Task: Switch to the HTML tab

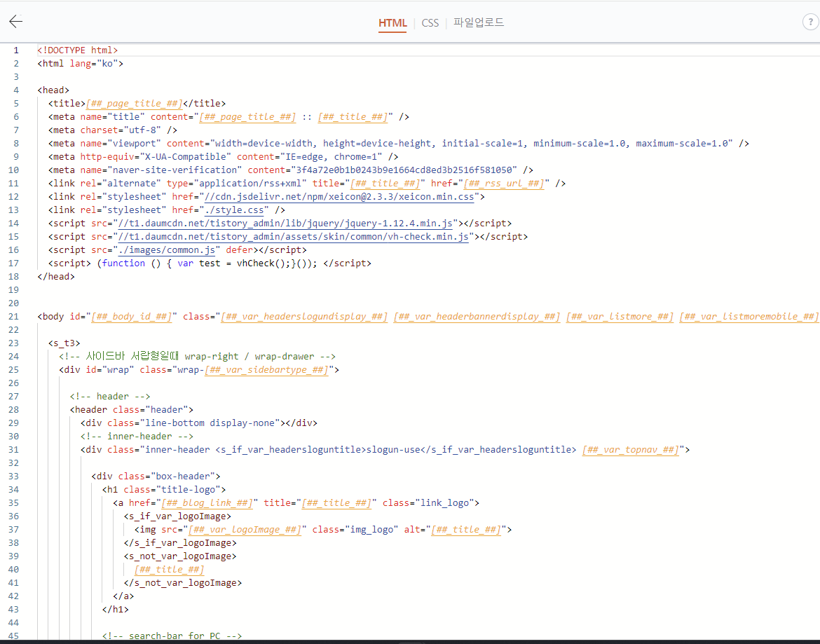Action: point(392,23)
